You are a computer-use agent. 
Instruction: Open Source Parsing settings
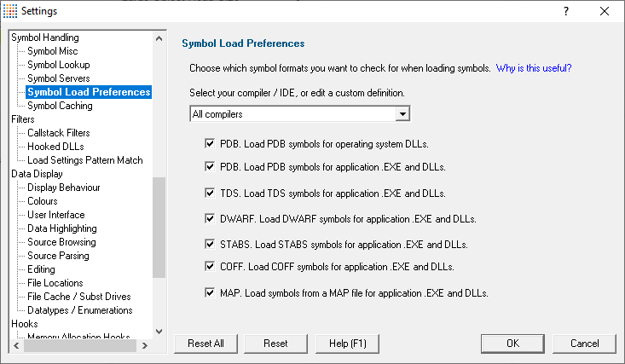click(58, 256)
